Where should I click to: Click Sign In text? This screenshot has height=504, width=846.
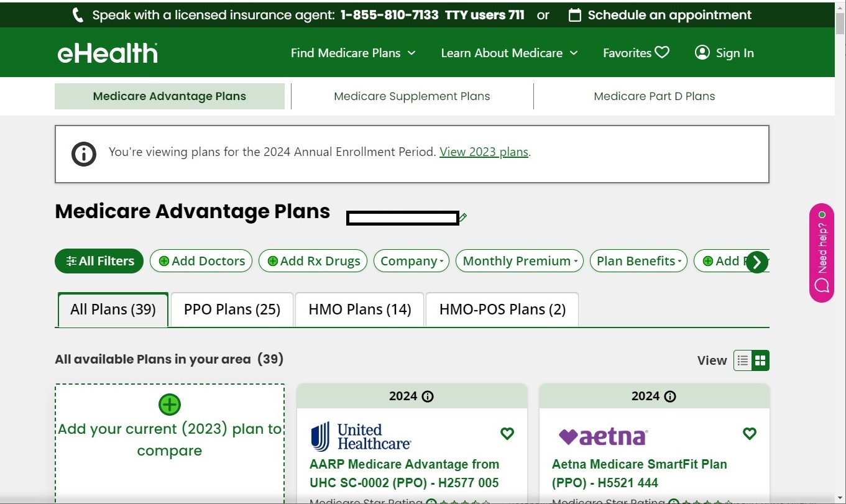[x=735, y=53]
